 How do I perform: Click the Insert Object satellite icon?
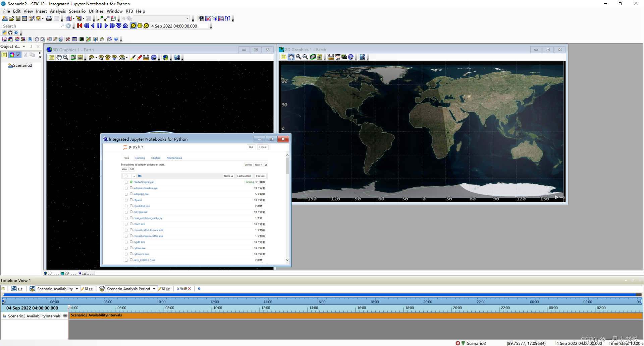pos(32,18)
